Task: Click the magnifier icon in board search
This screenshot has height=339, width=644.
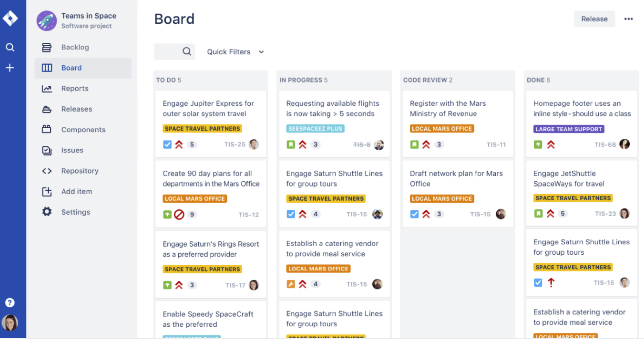Action: (x=187, y=52)
